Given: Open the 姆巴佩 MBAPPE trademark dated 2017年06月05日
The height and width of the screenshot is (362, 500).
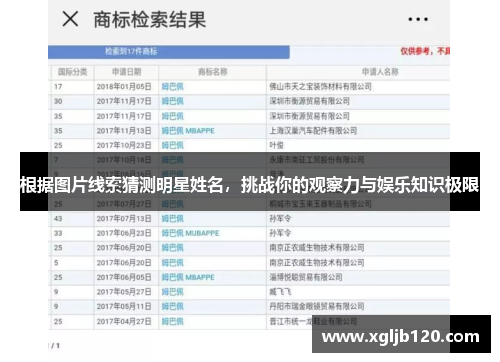Looking at the screenshot, I should 188,277.
